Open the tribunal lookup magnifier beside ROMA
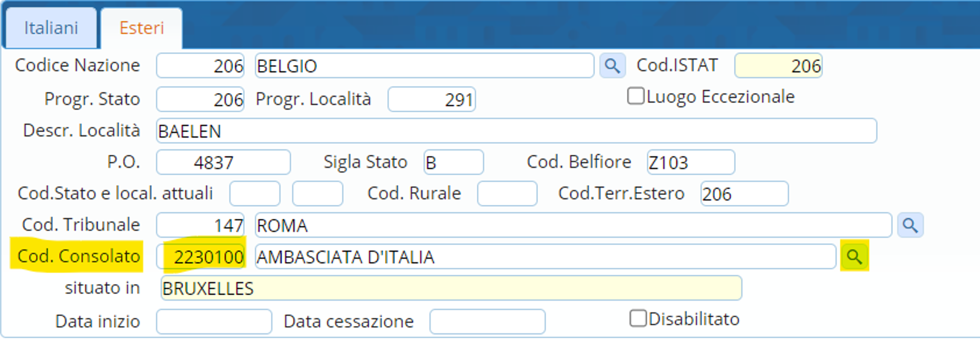 click(910, 225)
